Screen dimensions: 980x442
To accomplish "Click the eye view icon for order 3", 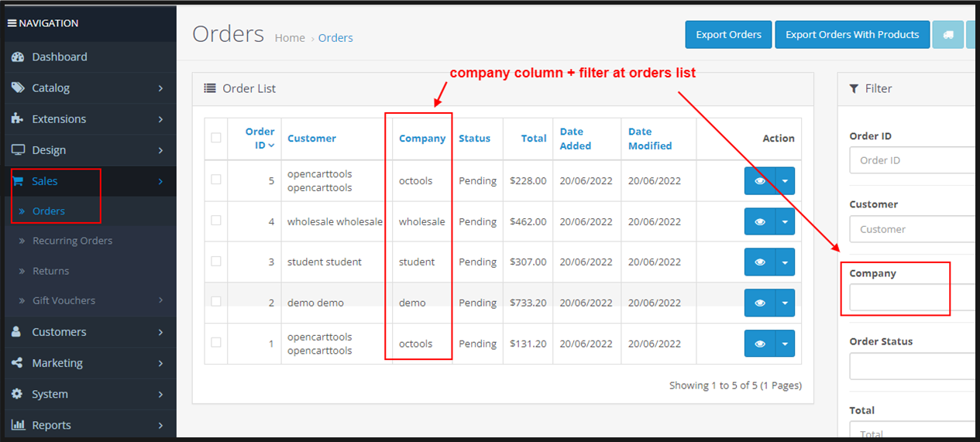I will tap(759, 262).
